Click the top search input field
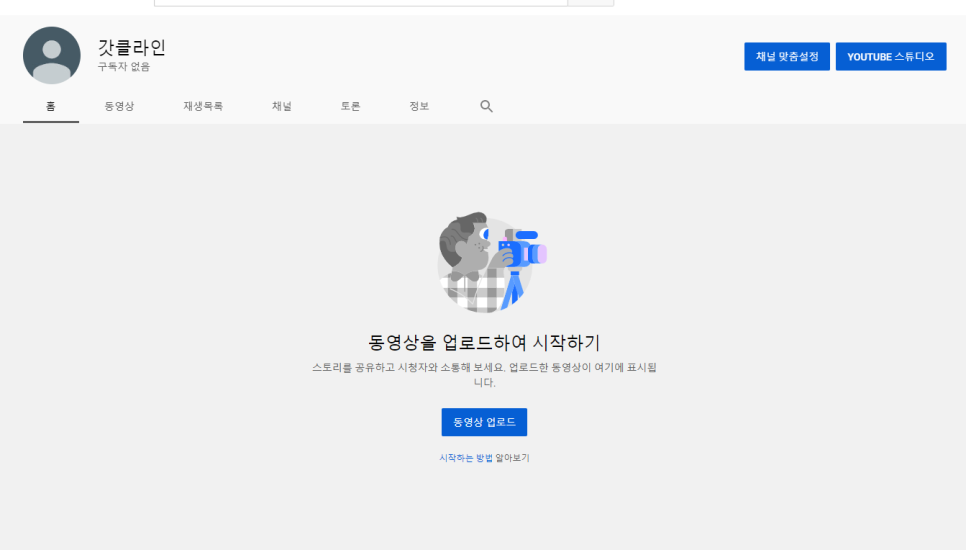This screenshot has height=550, width=966. pos(360,3)
